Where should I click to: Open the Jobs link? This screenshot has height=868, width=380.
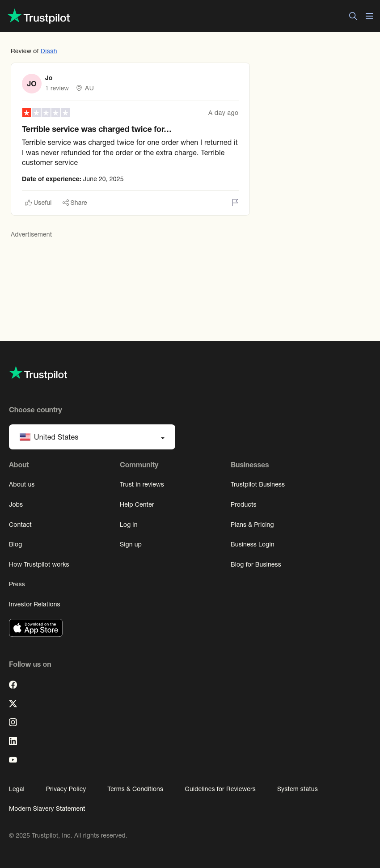(x=16, y=504)
